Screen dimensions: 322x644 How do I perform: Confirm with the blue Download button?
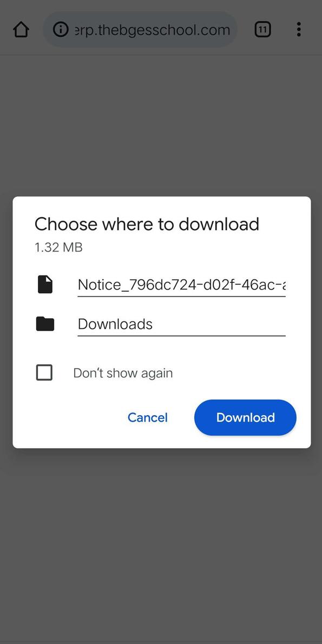coord(245,417)
